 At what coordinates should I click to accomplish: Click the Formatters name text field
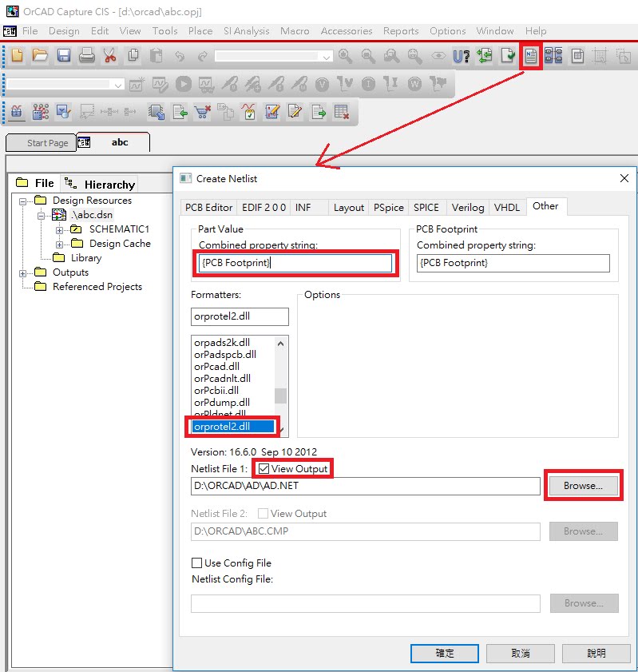(x=240, y=316)
